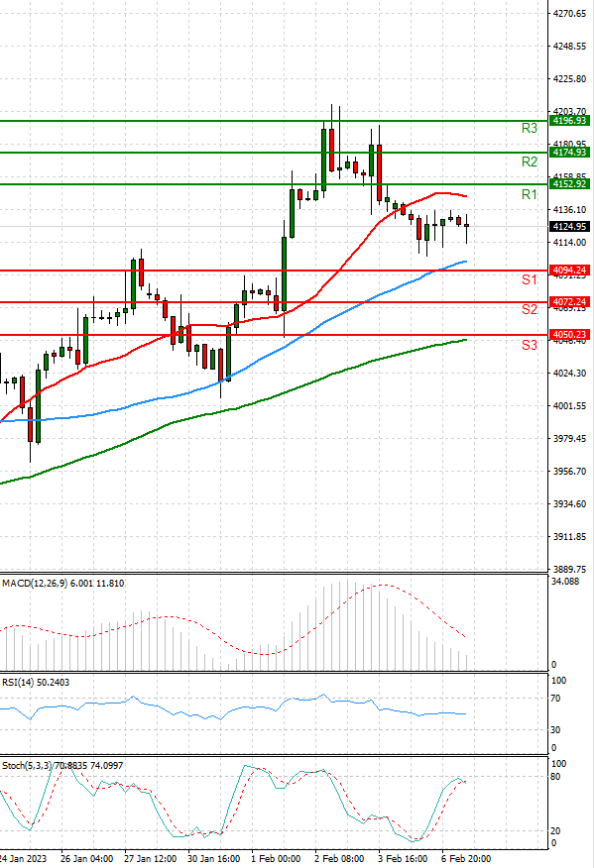Click the 3979.45 price axis value

pos(569,438)
